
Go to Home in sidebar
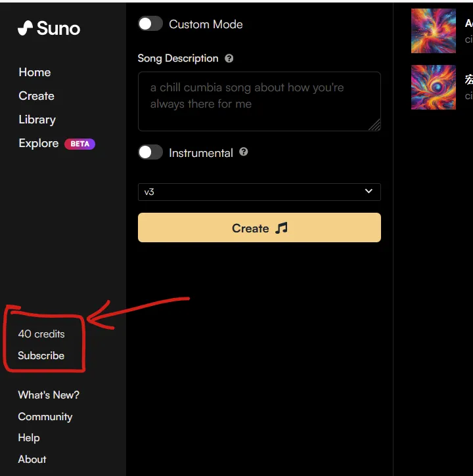pos(35,72)
